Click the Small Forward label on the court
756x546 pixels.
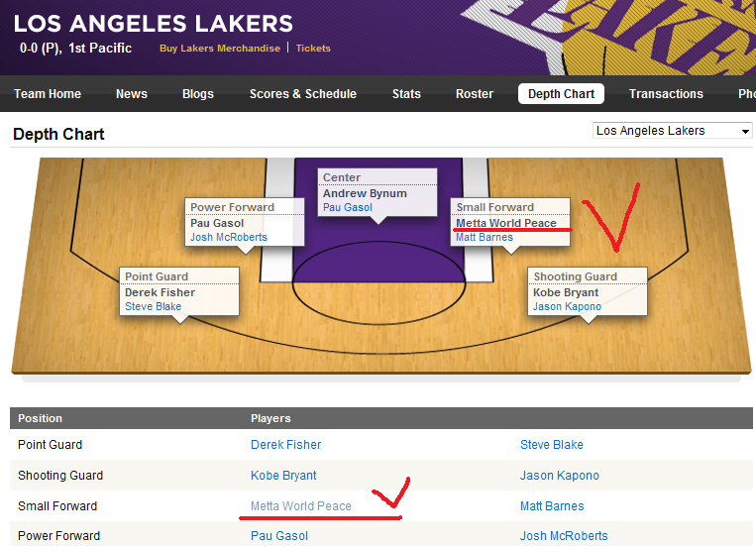pyautogui.click(x=495, y=207)
